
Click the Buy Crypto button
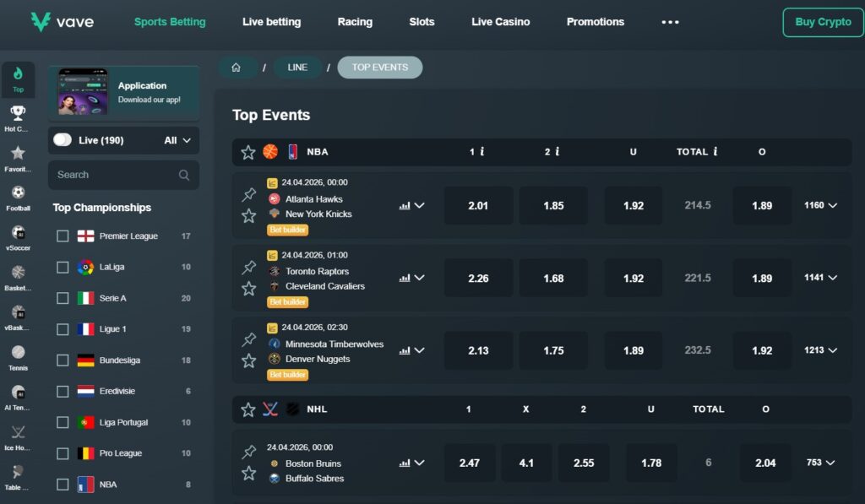823,22
